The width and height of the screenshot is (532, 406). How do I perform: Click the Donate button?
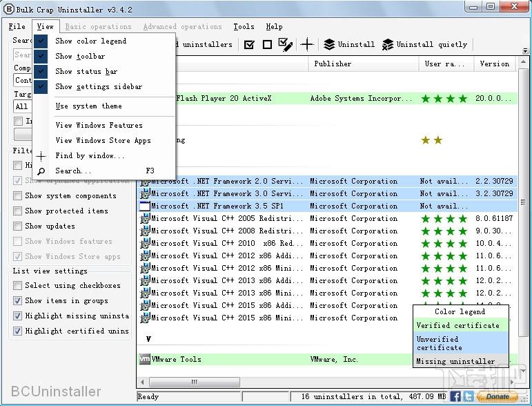coord(497,396)
